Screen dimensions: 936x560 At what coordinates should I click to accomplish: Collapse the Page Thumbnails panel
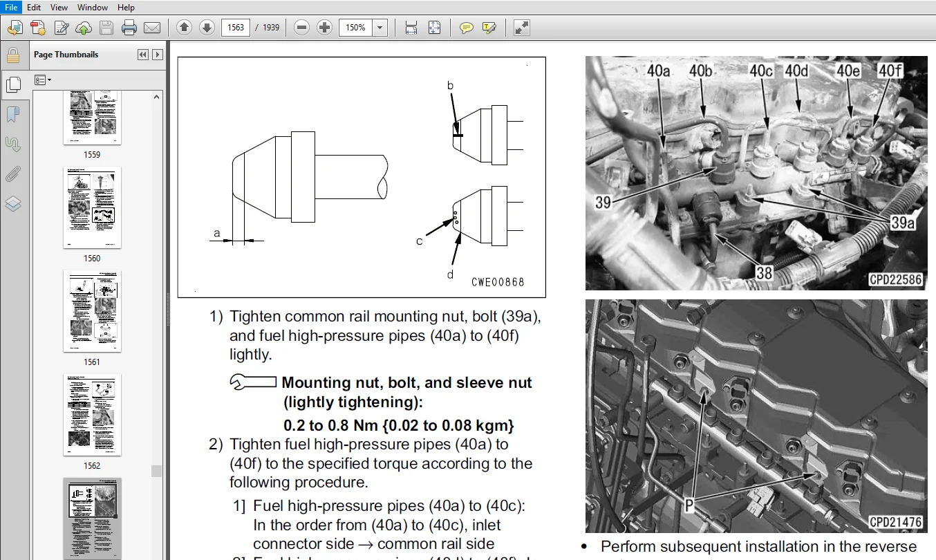tap(142, 55)
